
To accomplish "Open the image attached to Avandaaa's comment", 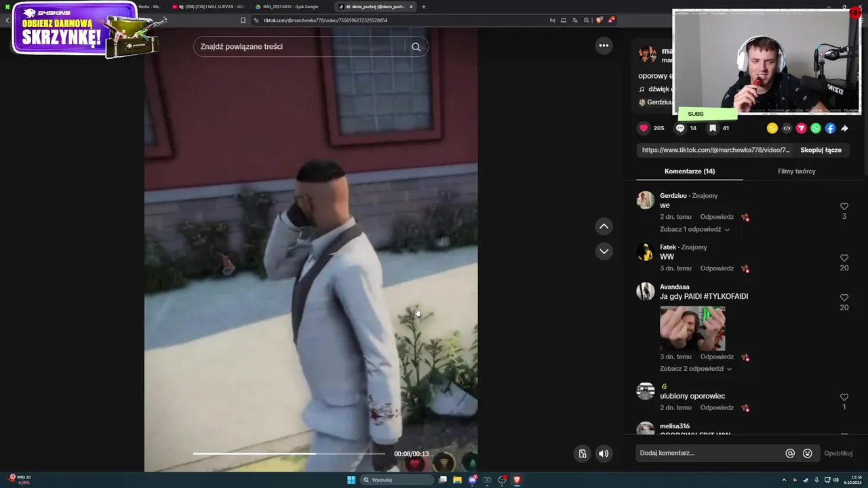I will point(692,328).
